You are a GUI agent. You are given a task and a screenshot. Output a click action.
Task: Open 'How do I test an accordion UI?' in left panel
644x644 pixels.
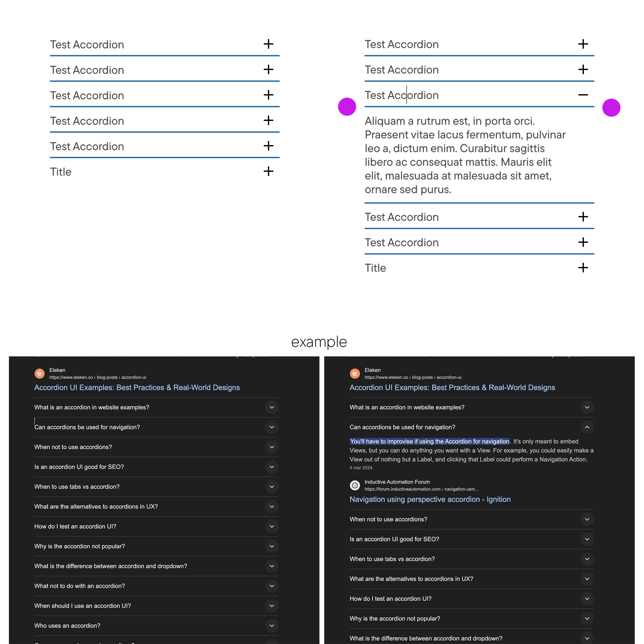click(272, 526)
